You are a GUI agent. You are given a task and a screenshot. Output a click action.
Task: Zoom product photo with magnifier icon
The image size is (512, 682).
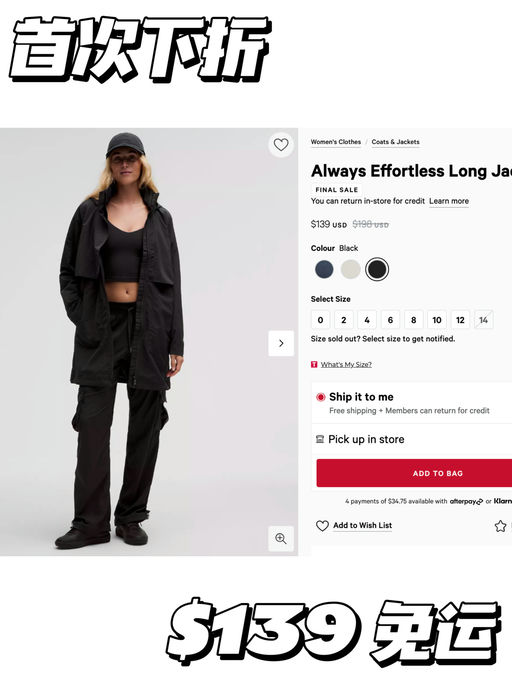coord(281,538)
